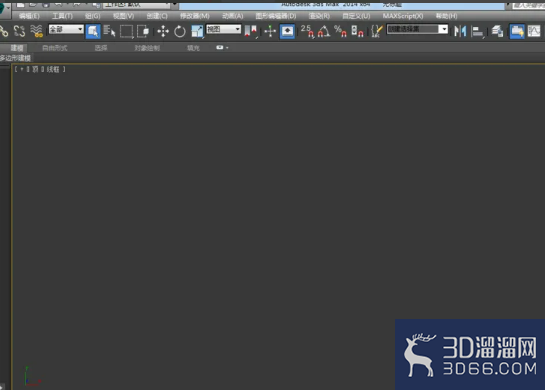Open the 编辑(E) menu
The width and height of the screenshot is (545, 390).
tap(29, 16)
